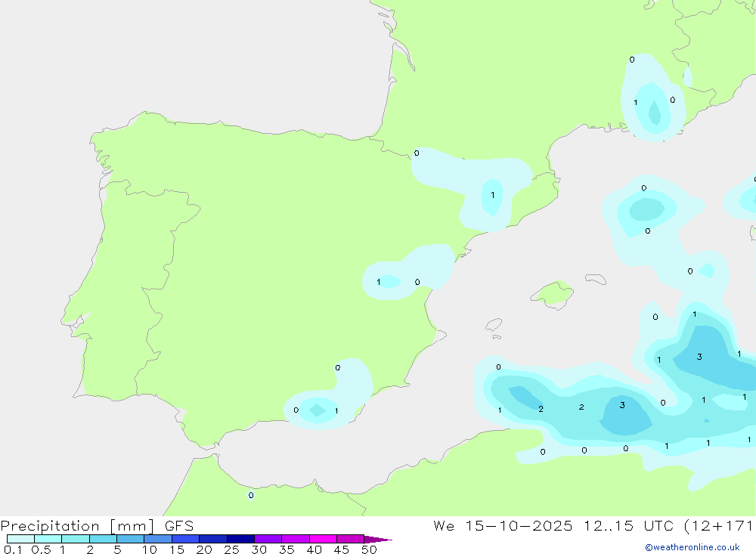Click the "20" legend label
The height and width of the screenshot is (554, 756).
[204, 549]
